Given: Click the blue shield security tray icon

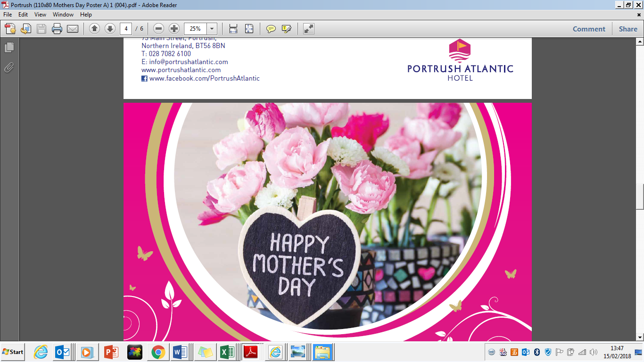Looking at the screenshot, I should [x=548, y=352].
